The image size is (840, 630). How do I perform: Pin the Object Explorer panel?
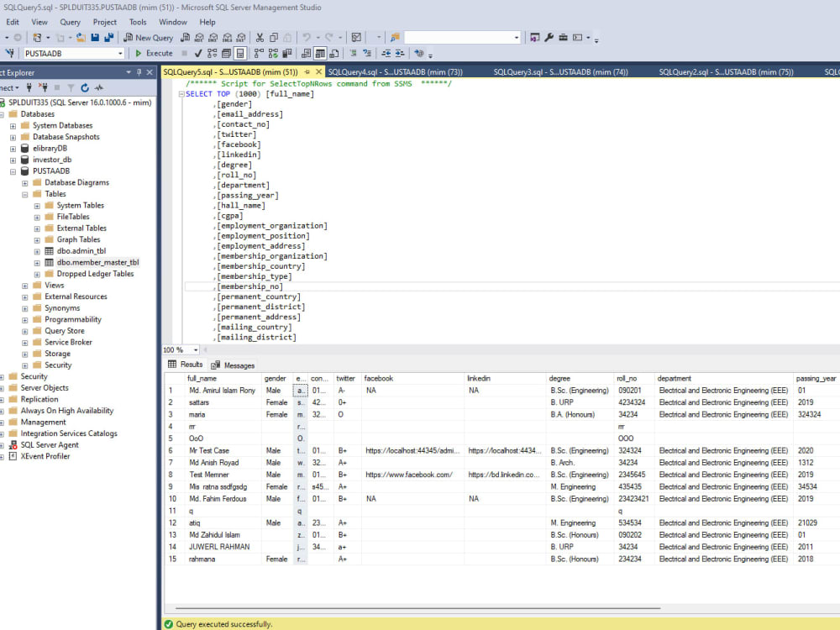coord(139,72)
